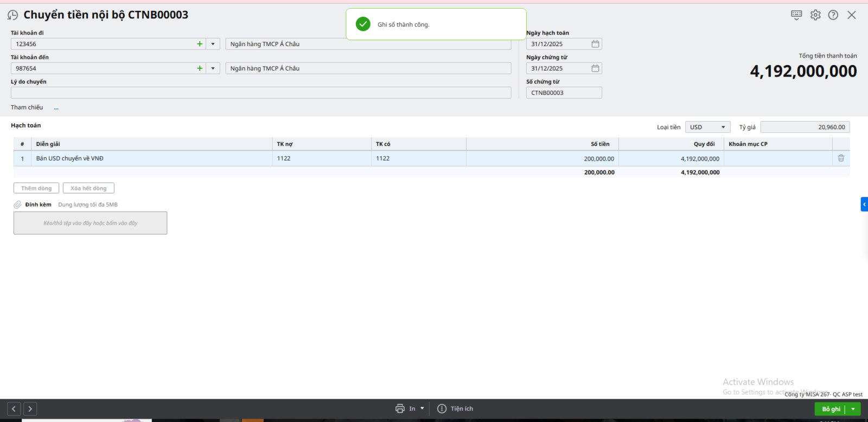The width and height of the screenshot is (868, 422).
Task: Open the Loại tiền USD dropdown
Action: (707, 127)
